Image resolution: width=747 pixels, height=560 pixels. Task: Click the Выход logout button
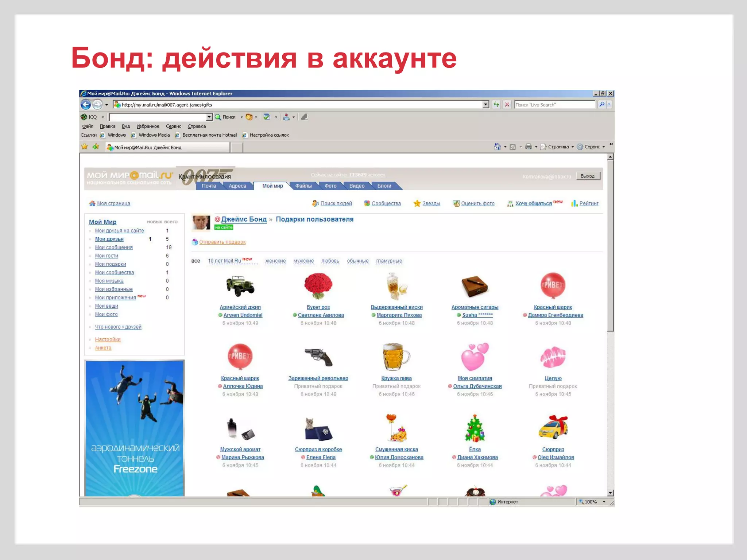pos(588,176)
